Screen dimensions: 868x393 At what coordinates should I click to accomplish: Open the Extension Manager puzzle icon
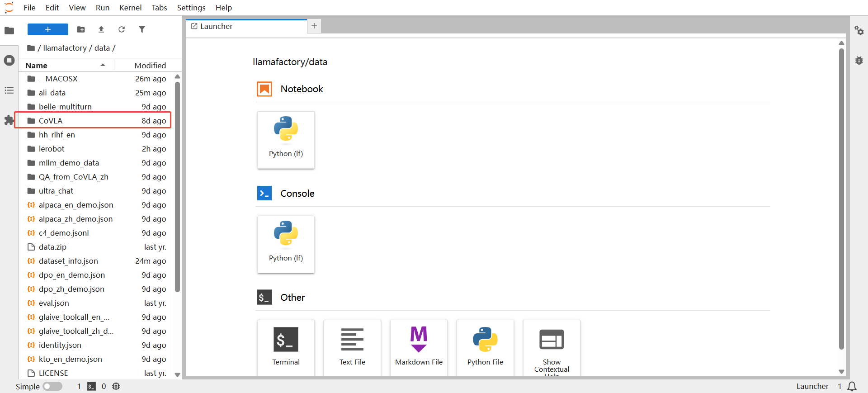pyautogui.click(x=9, y=120)
